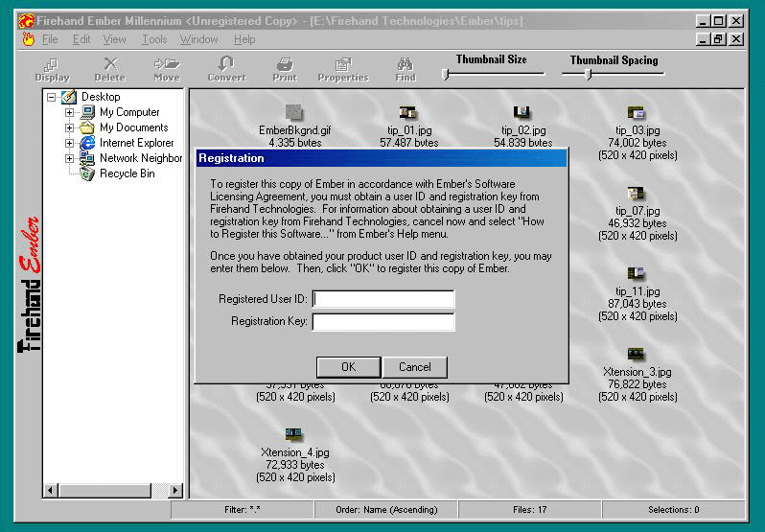The height and width of the screenshot is (532, 765).
Task: Open the Help menu
Action: point(244,39)
